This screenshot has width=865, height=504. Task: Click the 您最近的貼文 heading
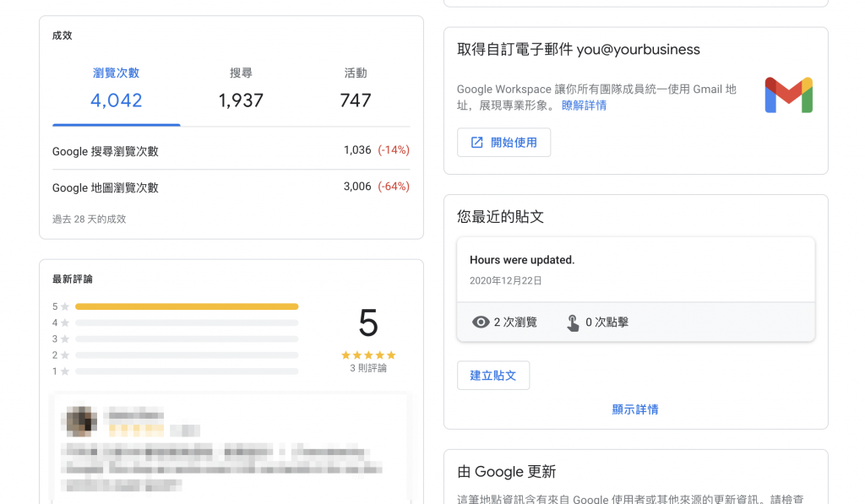pos(500,217)
